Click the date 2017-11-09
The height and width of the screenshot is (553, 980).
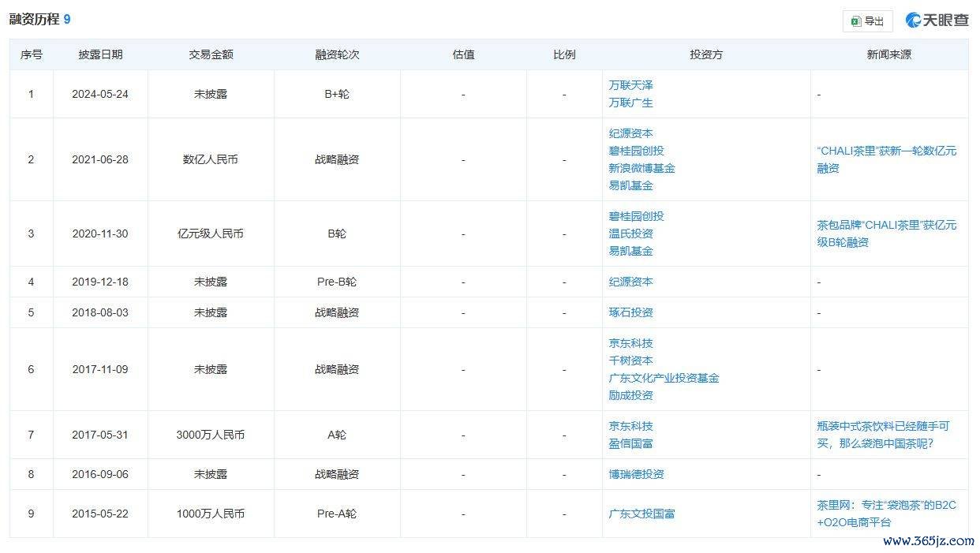100,369
